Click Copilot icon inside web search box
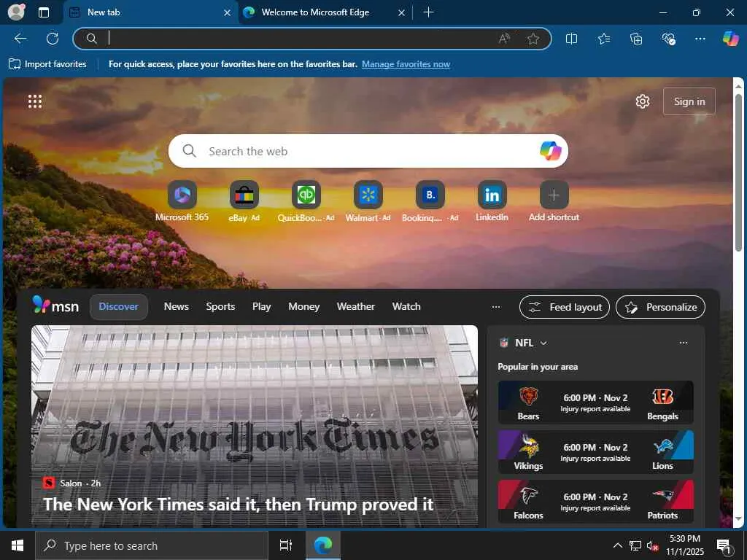747x560 pixels. [551, 151]
